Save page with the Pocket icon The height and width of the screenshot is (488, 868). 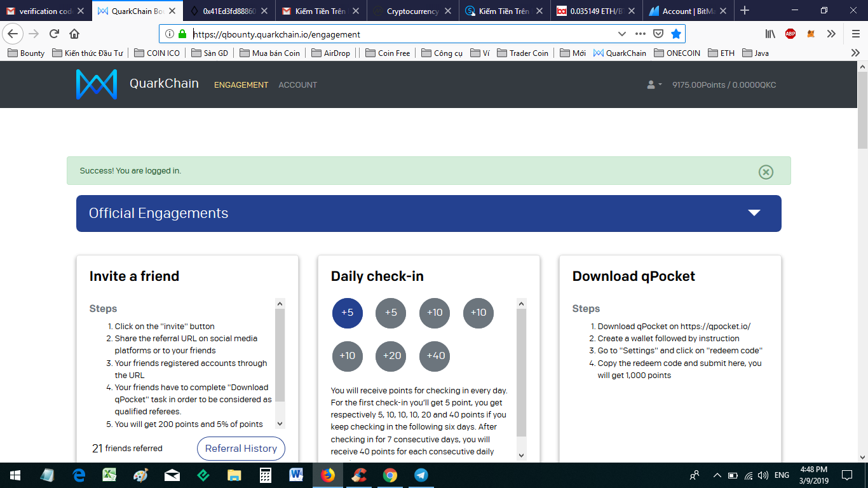(x=658, y=34)
